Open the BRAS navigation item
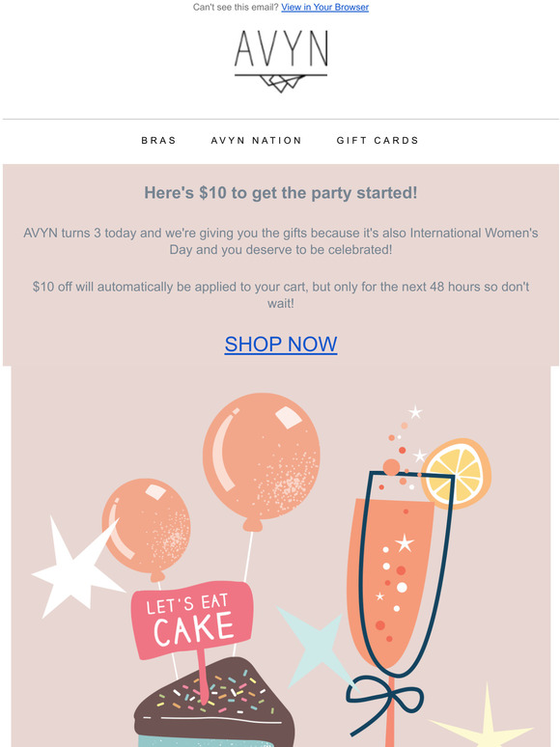This screenshot has width=560, height=747. tap(158, 141)
